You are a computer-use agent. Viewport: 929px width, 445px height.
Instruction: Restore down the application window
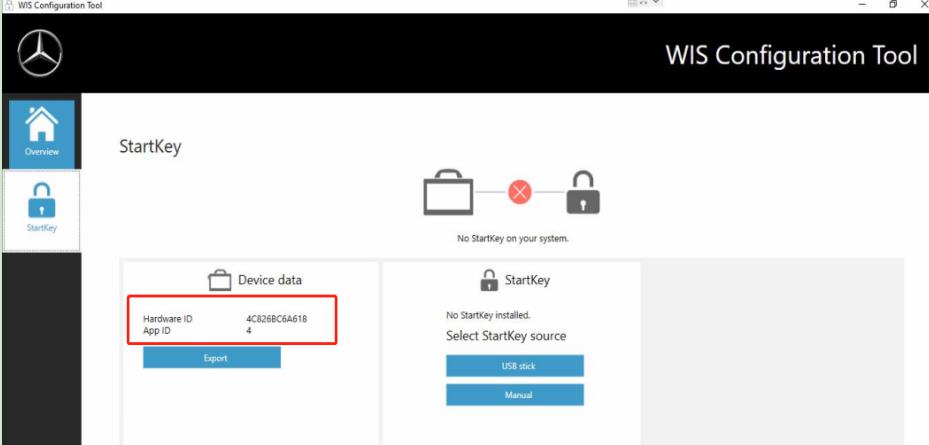click(x=893, y=4)
